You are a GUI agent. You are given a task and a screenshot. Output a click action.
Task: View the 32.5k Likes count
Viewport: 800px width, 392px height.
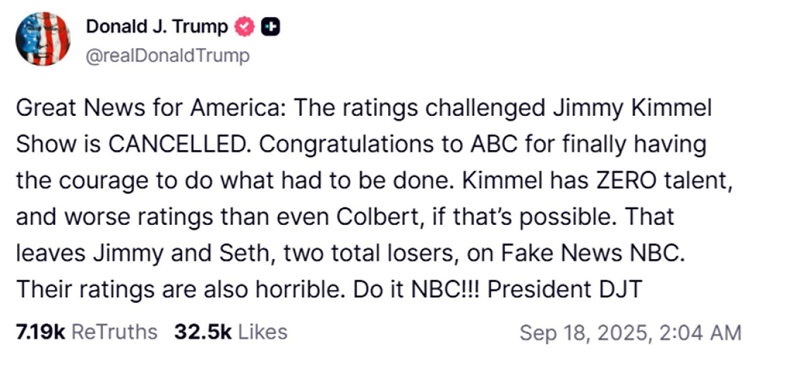203,332
